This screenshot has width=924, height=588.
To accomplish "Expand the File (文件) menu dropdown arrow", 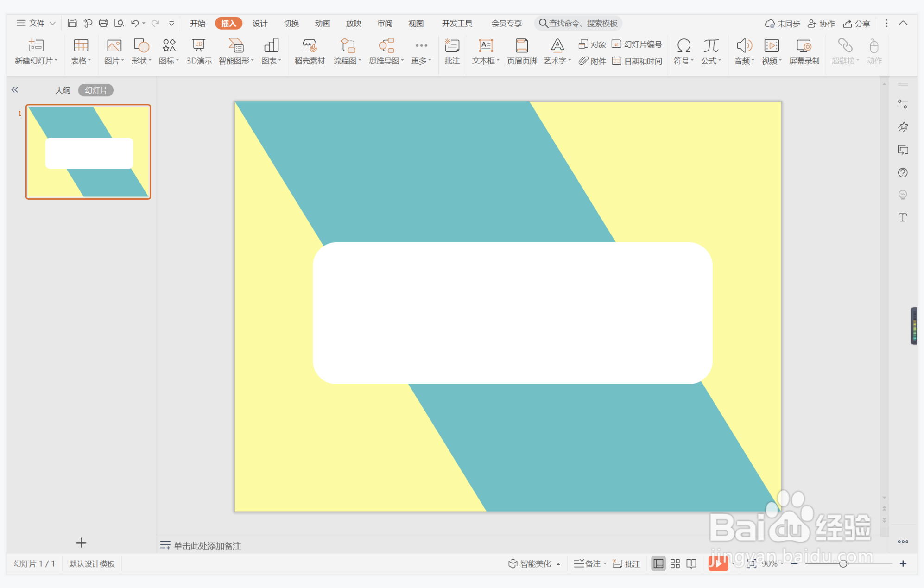I will pos(53,23).
